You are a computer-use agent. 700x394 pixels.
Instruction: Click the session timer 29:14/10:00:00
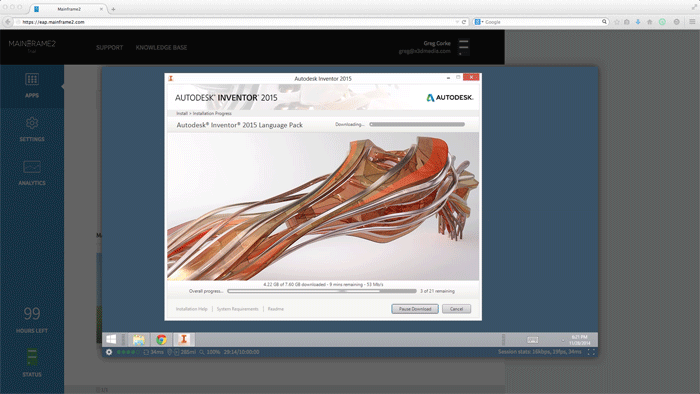coord(241,352)
